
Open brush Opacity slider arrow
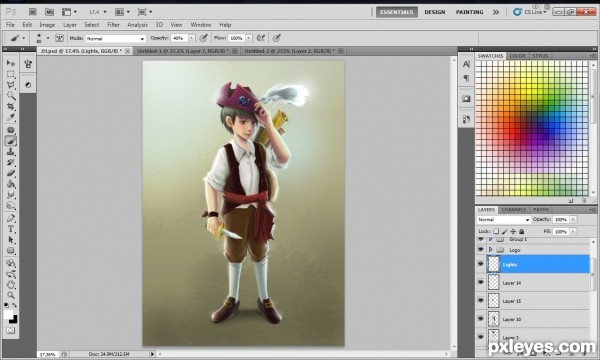[192, 38]
